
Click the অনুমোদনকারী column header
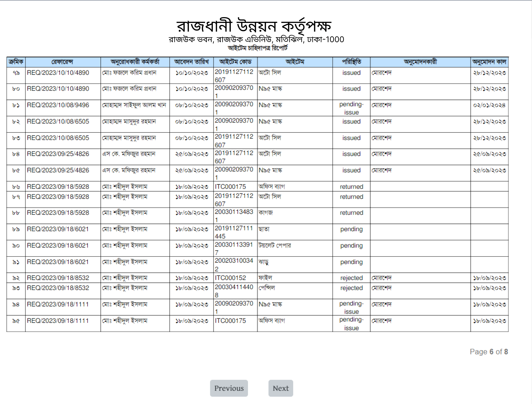tap(420, 62)
